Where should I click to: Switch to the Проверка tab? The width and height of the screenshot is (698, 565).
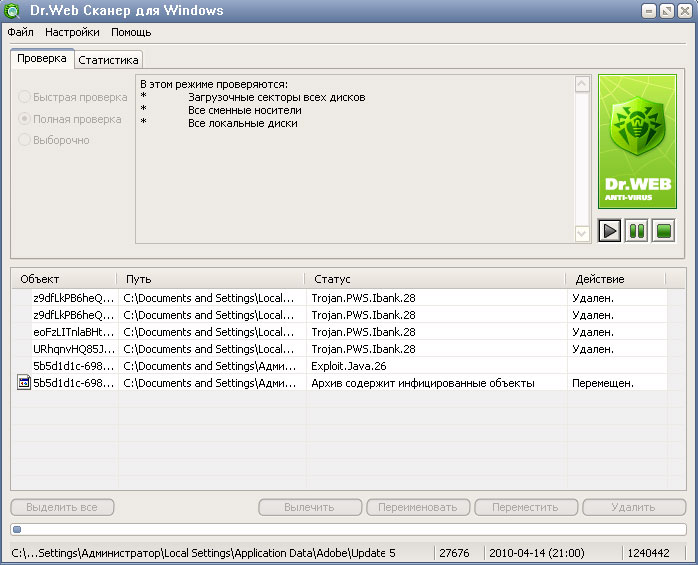click(42, 58)
